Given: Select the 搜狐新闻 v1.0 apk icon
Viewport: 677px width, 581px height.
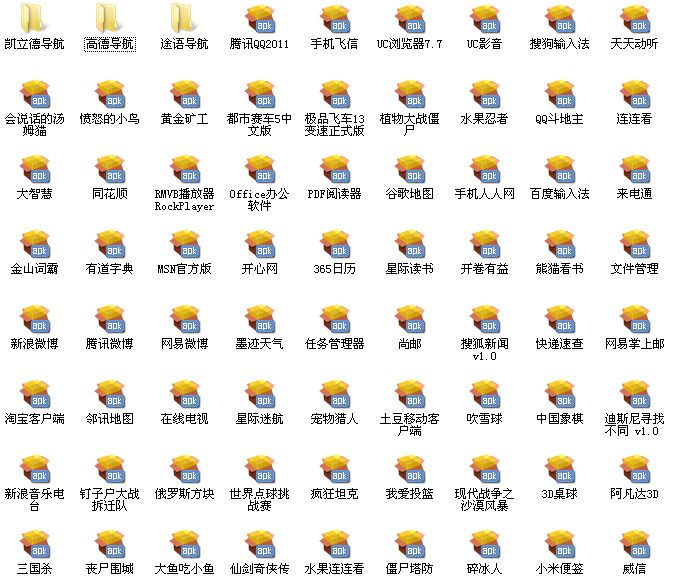Looking at the screenshot, I should [485, 319].
